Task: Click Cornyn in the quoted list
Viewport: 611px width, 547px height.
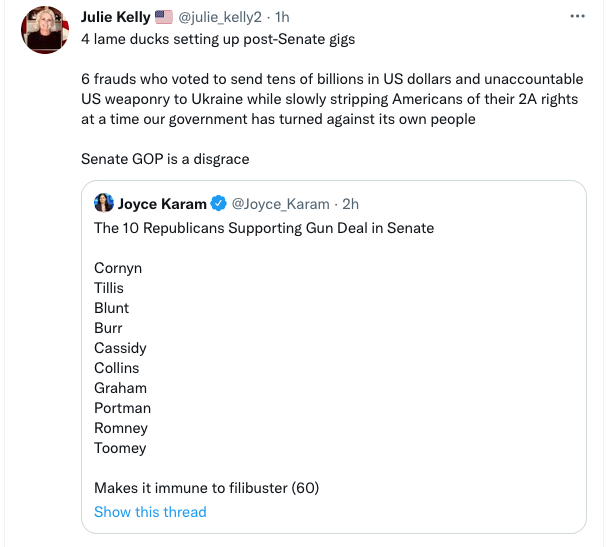Action: tap(118, 268)
